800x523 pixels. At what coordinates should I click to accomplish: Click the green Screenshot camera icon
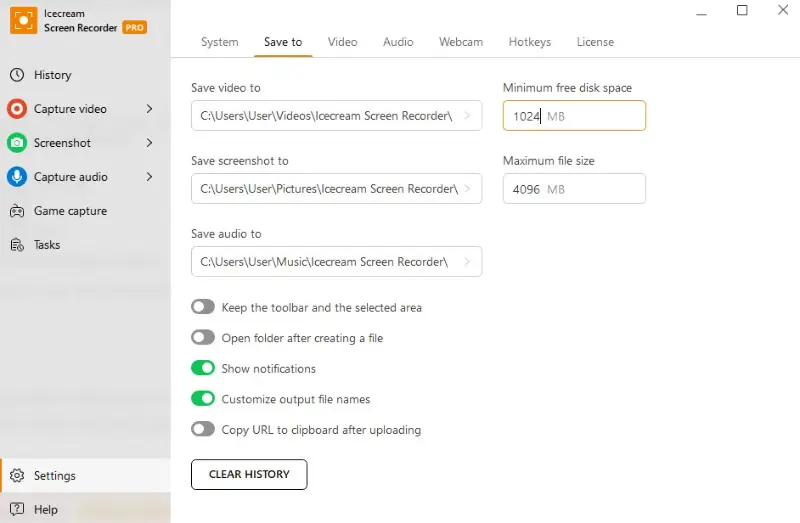17,143
